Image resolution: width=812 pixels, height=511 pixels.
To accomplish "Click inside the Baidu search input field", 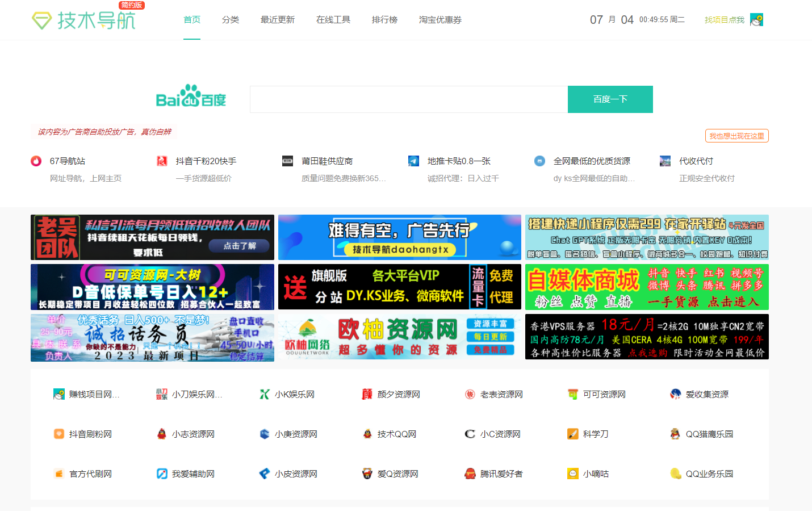I will 408,99.
